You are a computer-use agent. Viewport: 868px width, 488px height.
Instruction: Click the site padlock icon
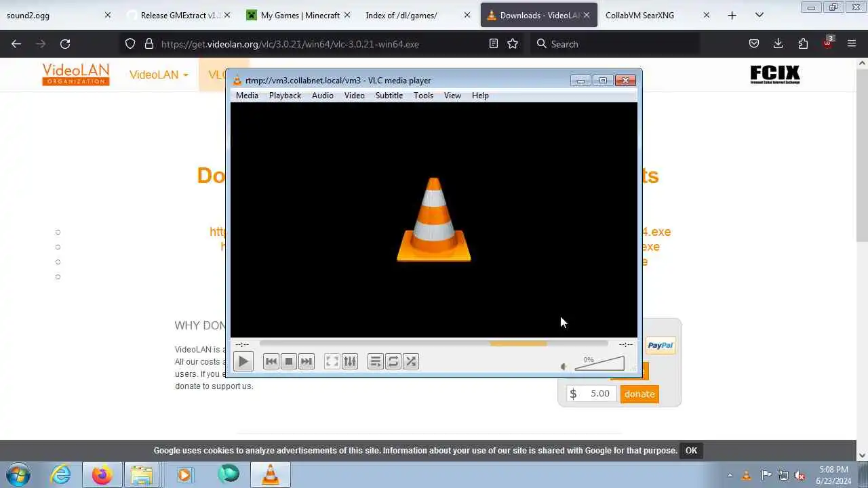click(x=149, y=43)
